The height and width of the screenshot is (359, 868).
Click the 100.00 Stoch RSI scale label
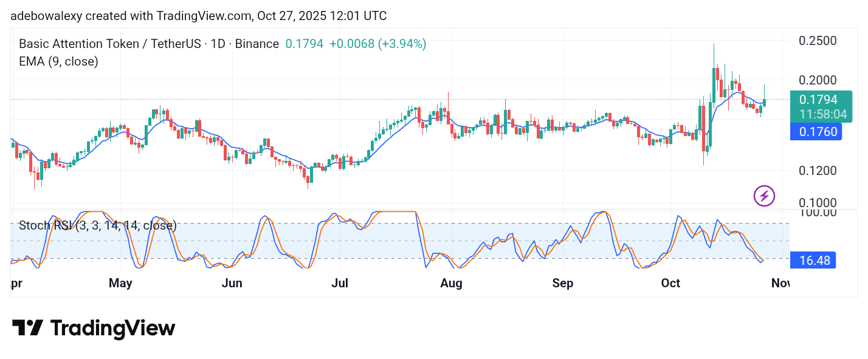818,212
